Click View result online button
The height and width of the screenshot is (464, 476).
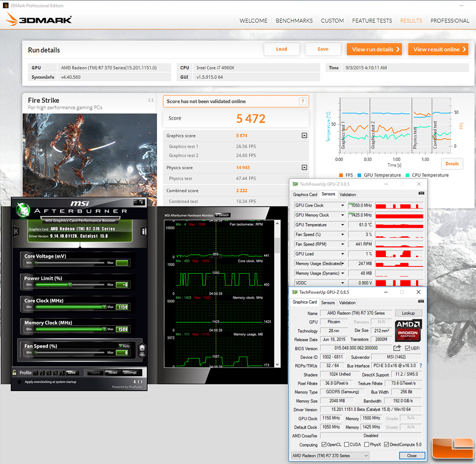point(438,49)
